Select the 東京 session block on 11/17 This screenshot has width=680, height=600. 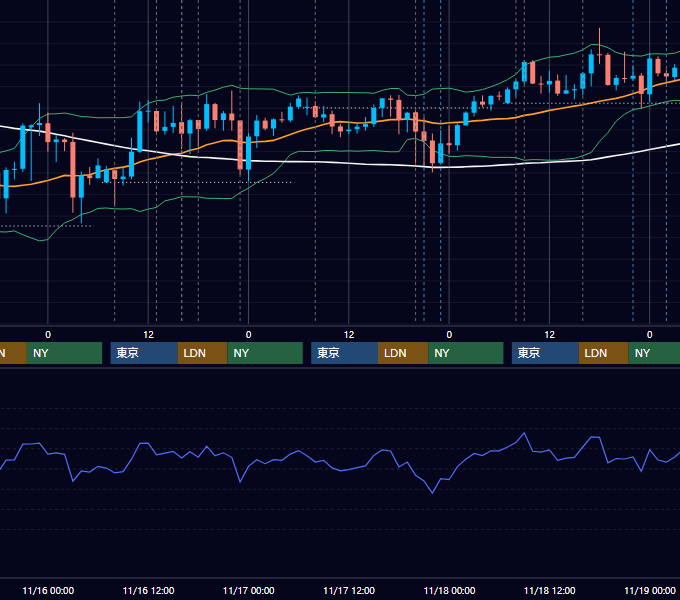[345, 353]
